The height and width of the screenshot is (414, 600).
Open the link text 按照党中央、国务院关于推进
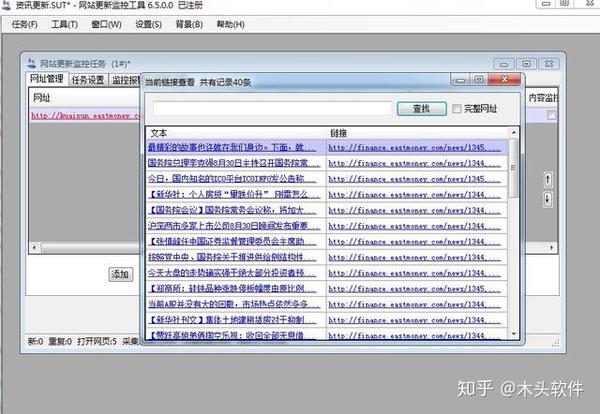(232, 257)
